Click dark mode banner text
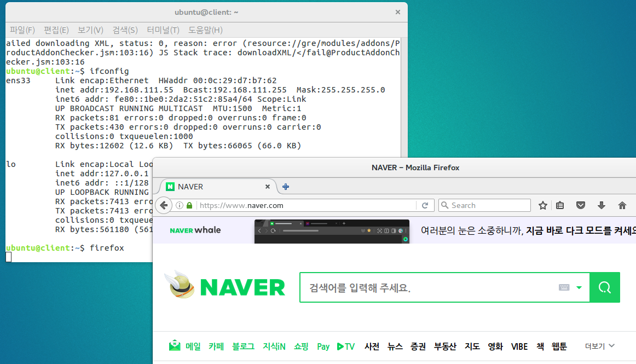 (x=528, y=230)
